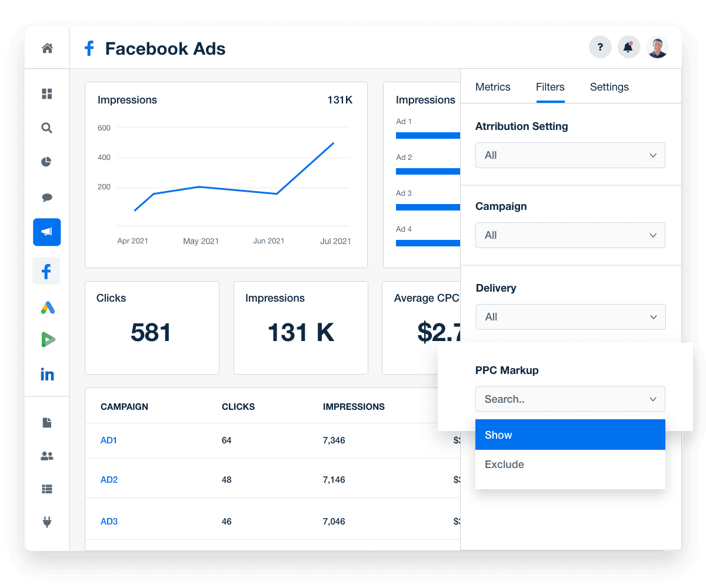The image size is (706, 588).
Task: Open the chat messages icon in sidebar
Action: 46,197
